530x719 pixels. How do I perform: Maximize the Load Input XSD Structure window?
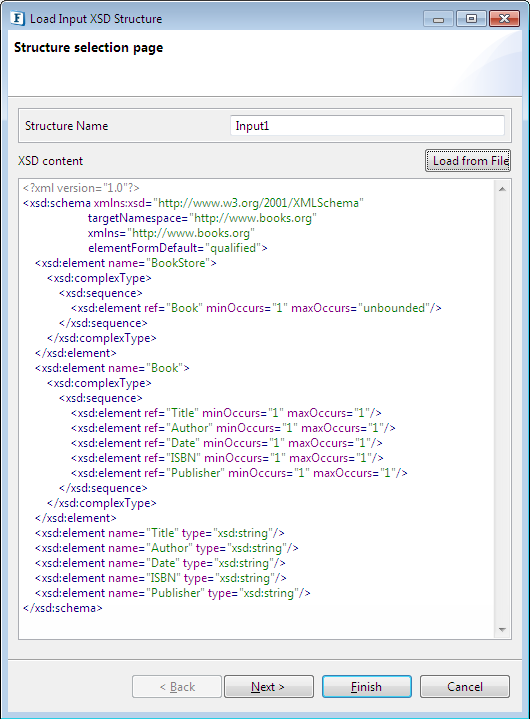click(471, 19)
